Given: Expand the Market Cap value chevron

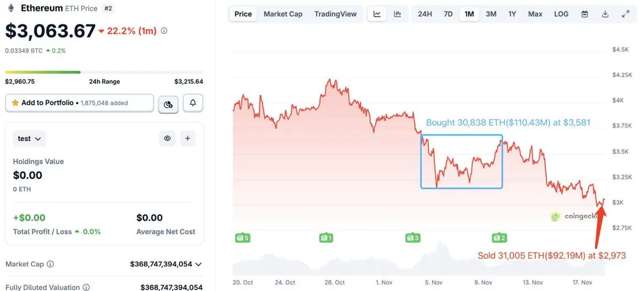Looking at the screenshot, I should 199,264.
